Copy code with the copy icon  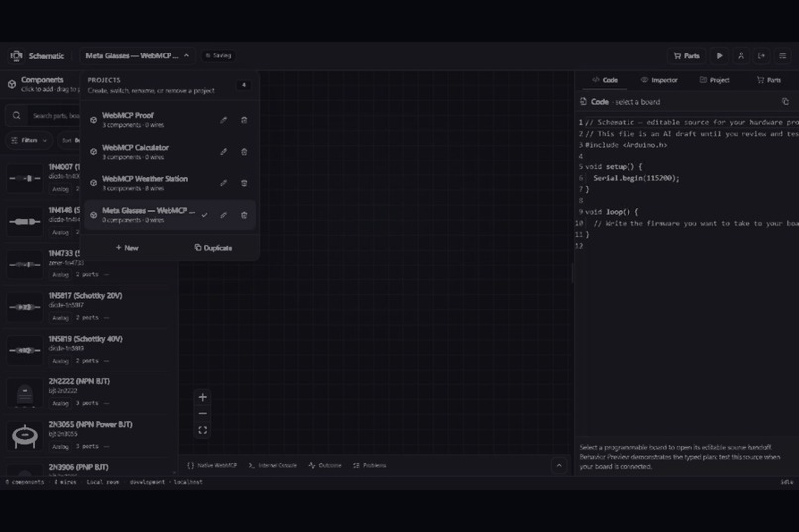tap(785, 102)
